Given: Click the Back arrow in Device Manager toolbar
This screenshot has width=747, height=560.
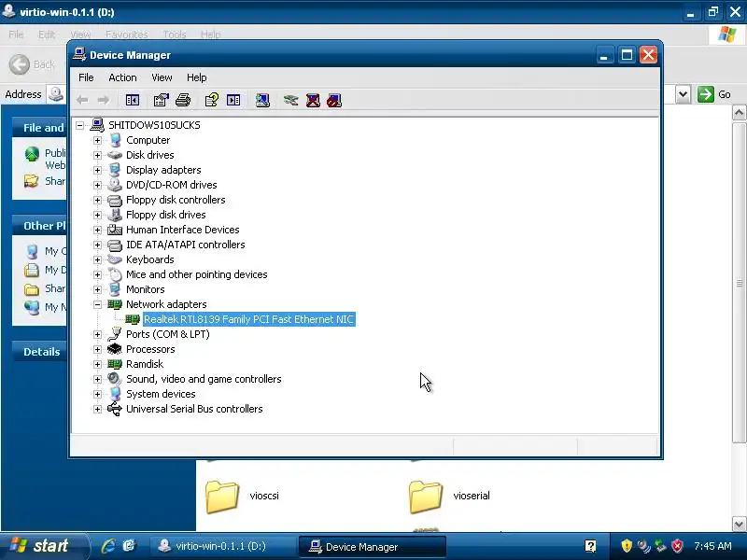Looking at the screenshot, I should tap(82, 100).
